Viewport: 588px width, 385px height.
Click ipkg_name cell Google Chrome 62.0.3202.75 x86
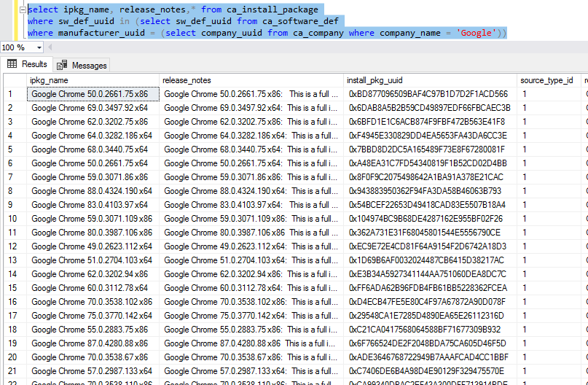93,122
